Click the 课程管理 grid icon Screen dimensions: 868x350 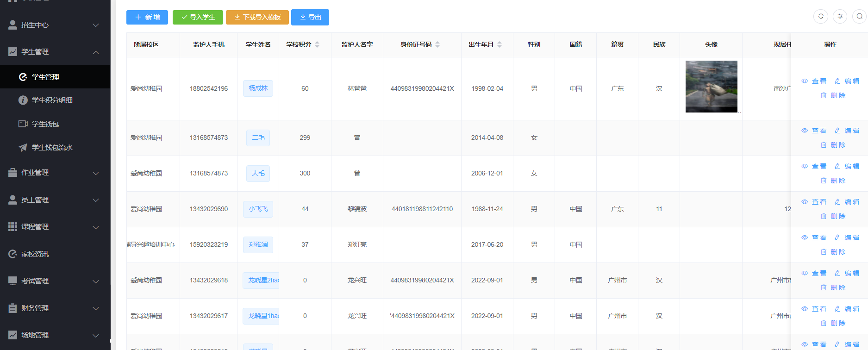(13, 227)
